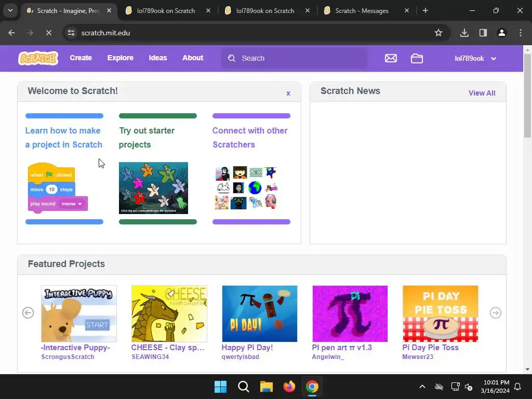Image resolution: width=532 pixels, height=399 pixels.
Task: Expand the lol789ook account dropdown
Action: click(476, 58)
